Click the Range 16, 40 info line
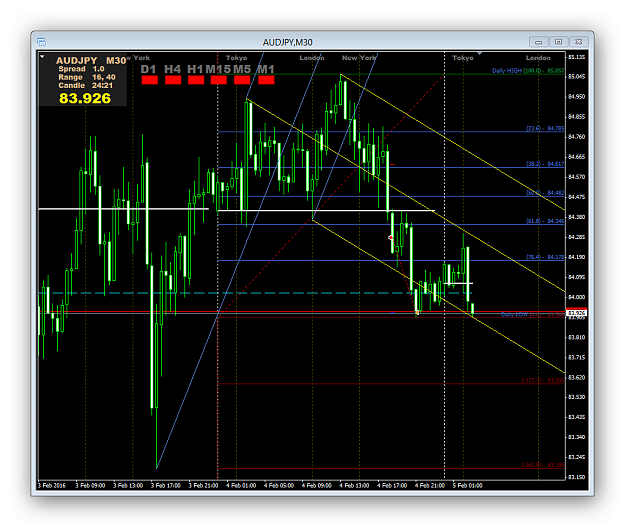The height and width of the screenshot is (527, 625). pyautogui.click(x=87, y=77)
